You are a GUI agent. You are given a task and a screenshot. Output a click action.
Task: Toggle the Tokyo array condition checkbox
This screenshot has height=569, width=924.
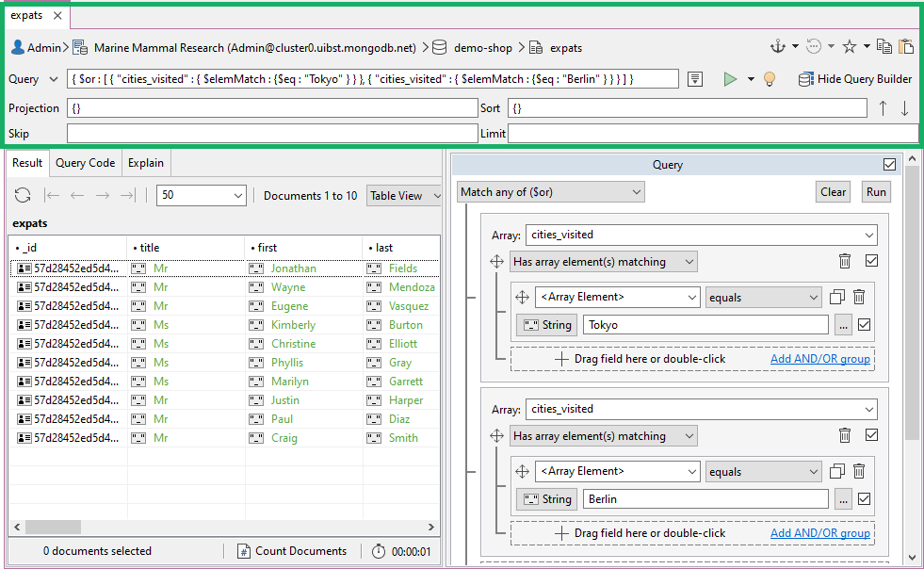tap(871, 261)
